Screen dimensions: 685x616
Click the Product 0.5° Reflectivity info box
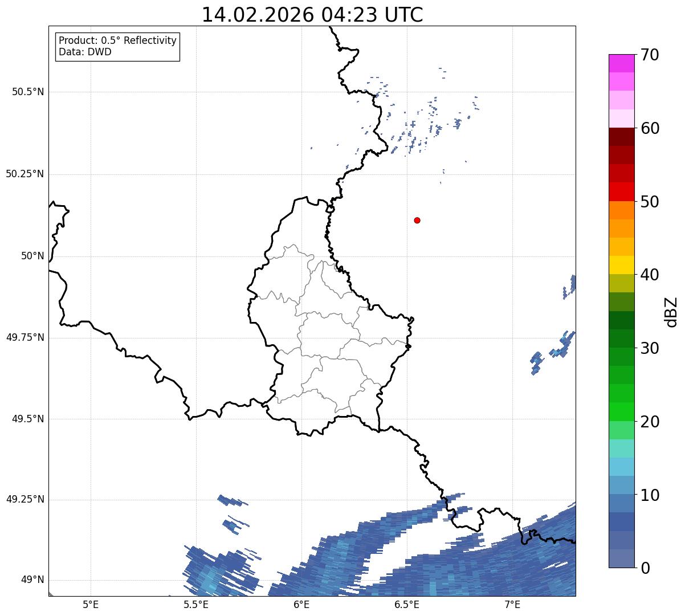tap(117, 46)
